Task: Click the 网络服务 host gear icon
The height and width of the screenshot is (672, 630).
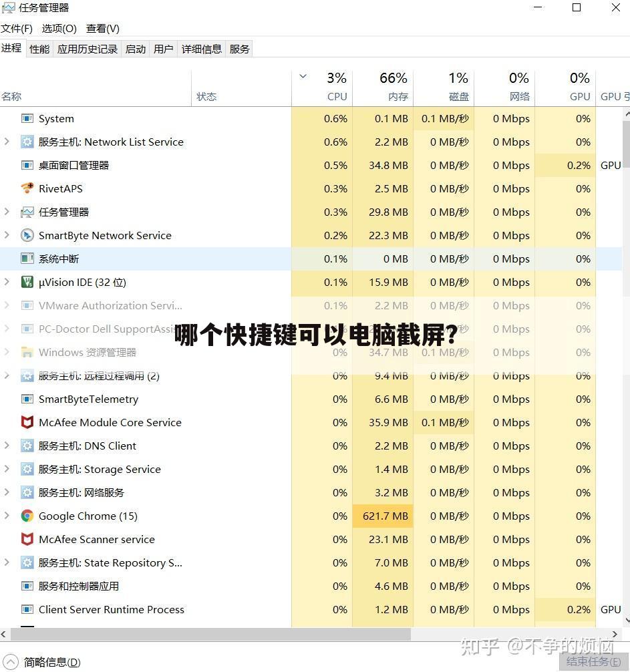Action: (x=27, y=492)
